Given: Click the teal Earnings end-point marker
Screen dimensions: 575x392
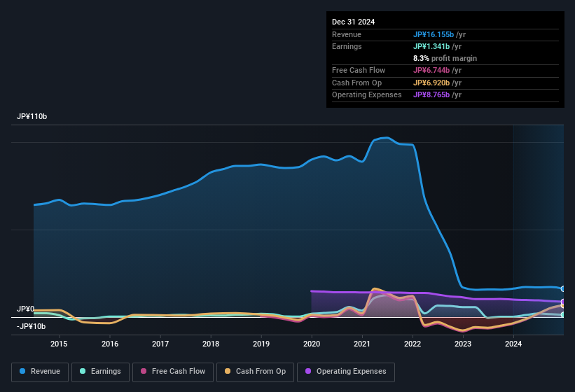Looking at the screenshot, I should (x=563, y=315).
